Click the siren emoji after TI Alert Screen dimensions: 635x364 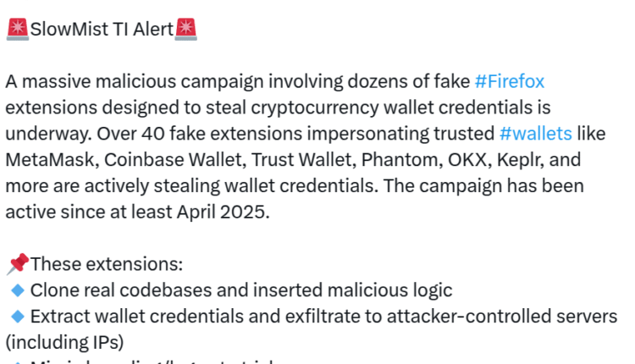point(185,30)
